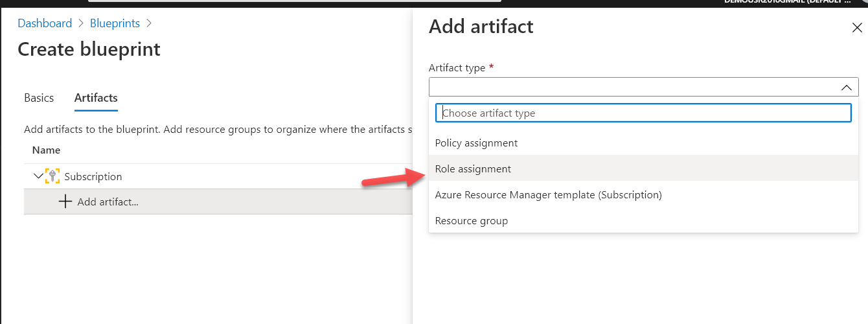Select the Subscription row label
Screen dimensions: 868x324
pyautogui.click(x=93, y=176)
